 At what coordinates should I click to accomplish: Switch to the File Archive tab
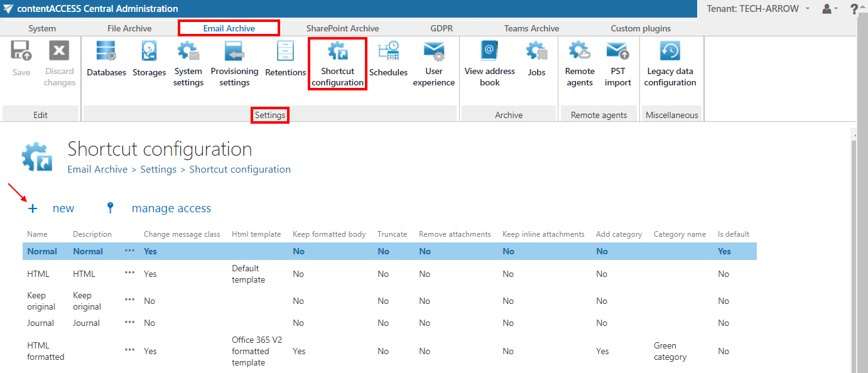(x=129, y=28)
